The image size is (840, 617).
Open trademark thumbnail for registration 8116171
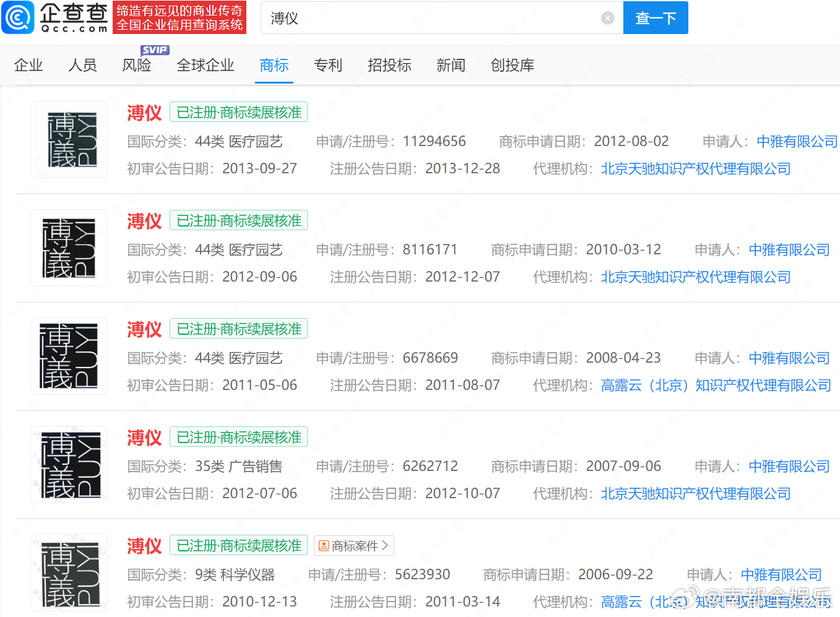(69, 248)
